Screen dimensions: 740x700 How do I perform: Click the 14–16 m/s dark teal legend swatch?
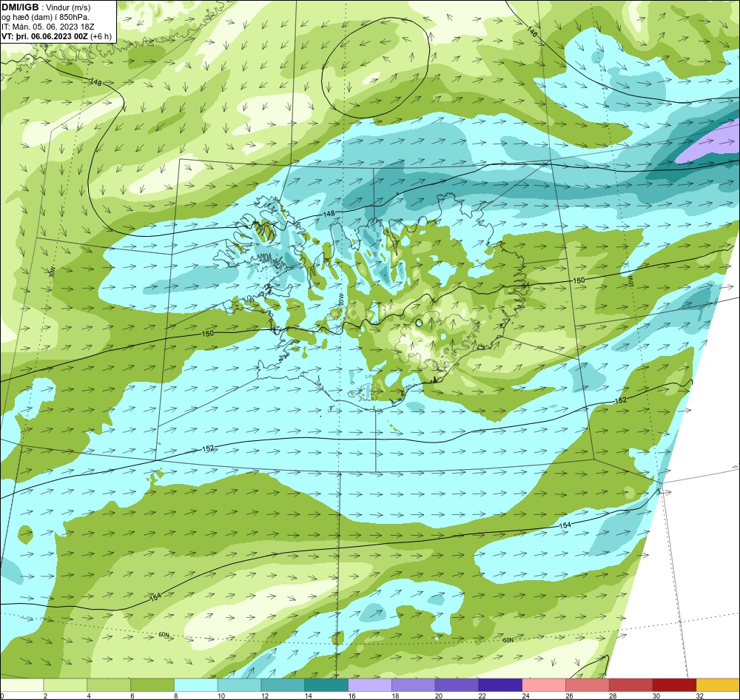pos(326,685)
